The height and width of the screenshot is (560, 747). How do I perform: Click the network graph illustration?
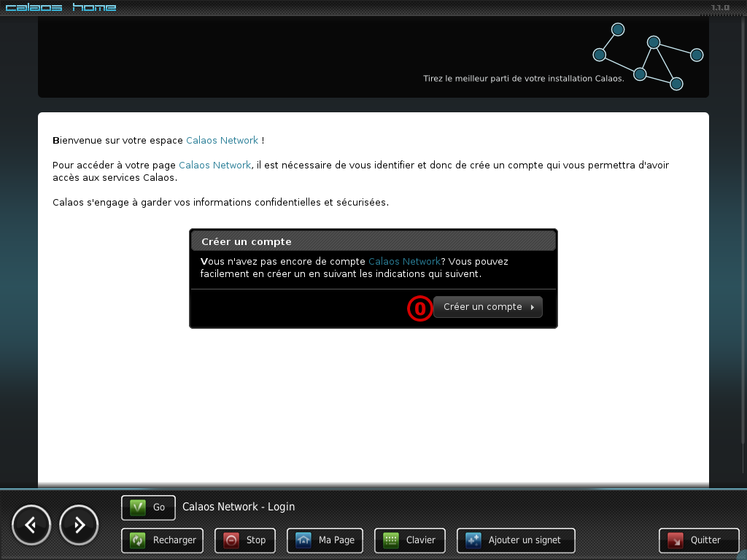click(x=648, y=57)
